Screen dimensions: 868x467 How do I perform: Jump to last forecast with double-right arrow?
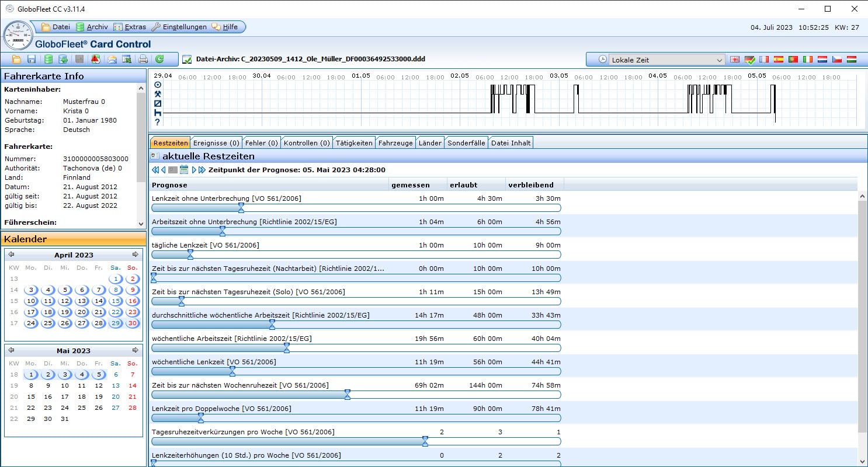[202, 170]
